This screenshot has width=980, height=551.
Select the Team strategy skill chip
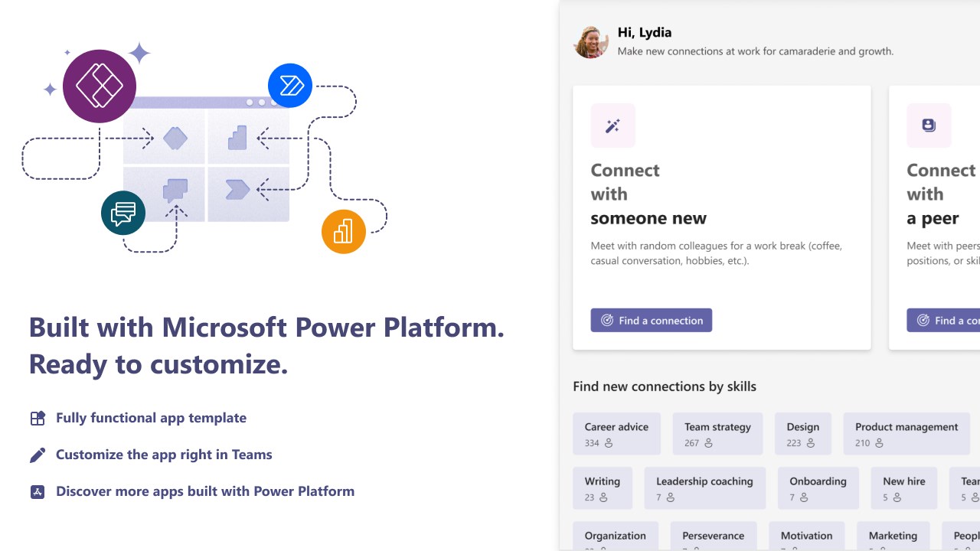coord(717,434)
